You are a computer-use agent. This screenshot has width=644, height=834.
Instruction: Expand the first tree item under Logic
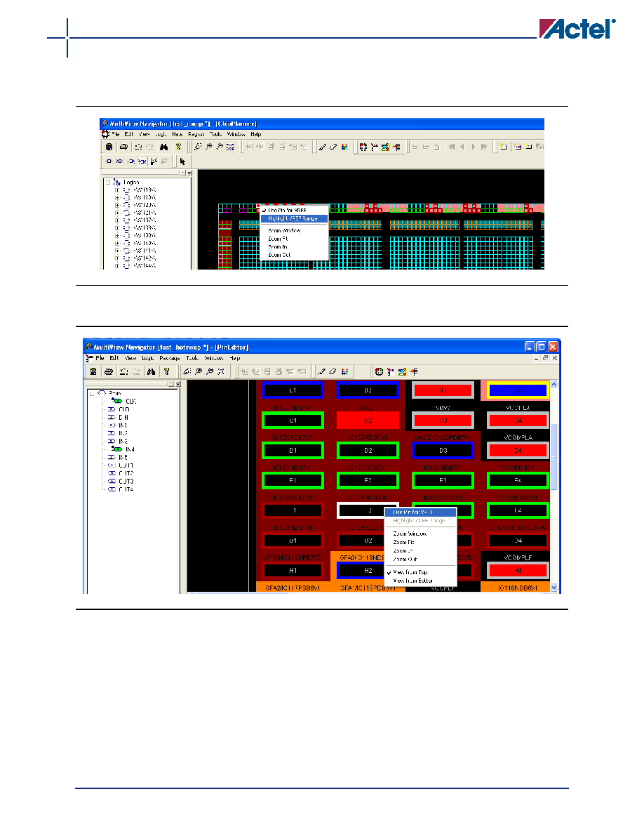point(117,190)
